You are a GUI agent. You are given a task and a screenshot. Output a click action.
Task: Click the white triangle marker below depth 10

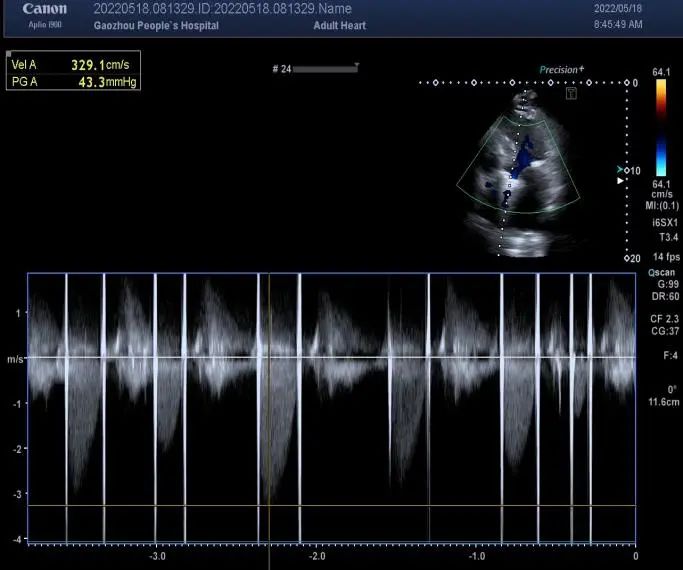(620, 181)
